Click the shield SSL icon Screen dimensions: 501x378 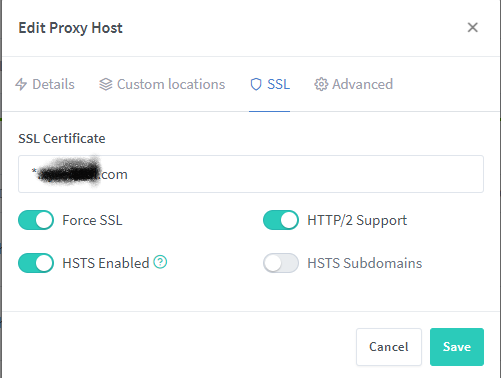[256, 84]
